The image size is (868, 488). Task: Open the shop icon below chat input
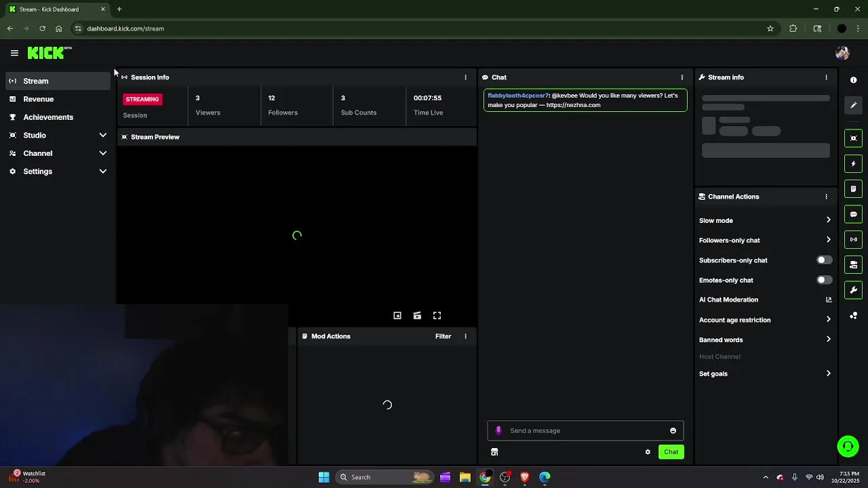tap(494, 452)
